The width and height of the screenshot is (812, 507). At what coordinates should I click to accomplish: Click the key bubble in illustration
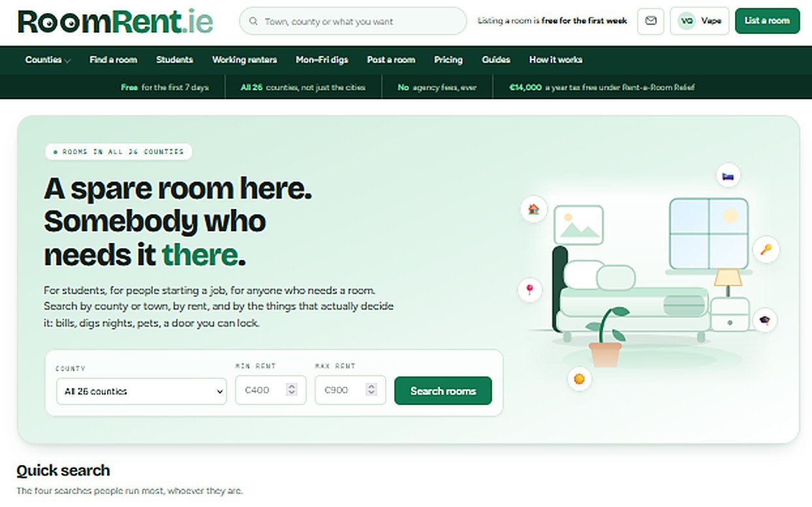point(766,249)
